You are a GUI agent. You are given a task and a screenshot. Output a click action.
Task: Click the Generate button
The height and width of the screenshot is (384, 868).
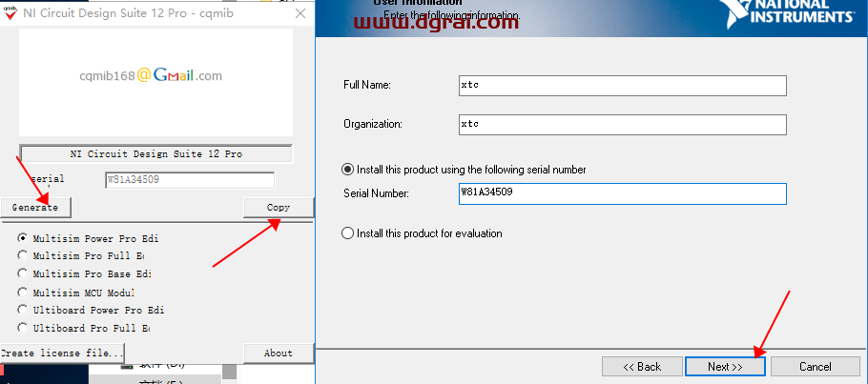pos(35,207)
